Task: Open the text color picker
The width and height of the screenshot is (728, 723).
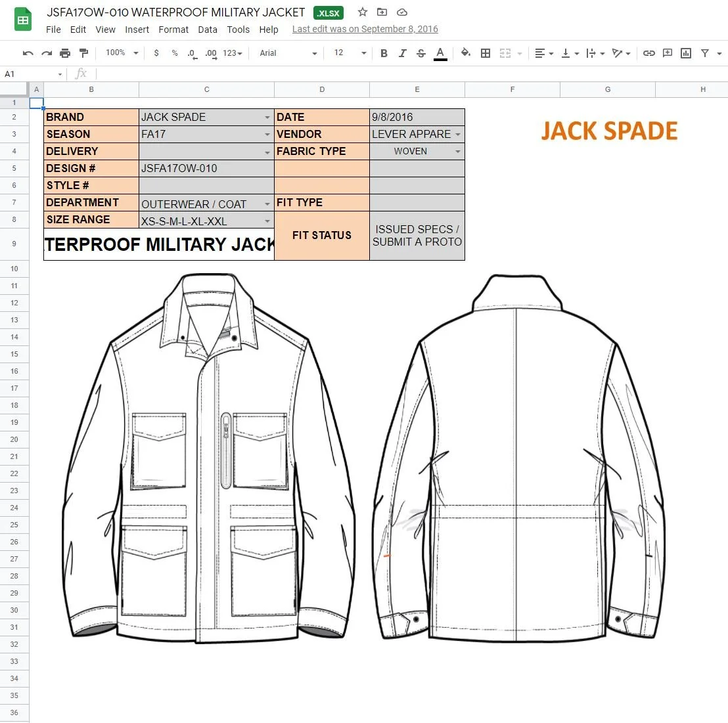Action: coord(440,54)
